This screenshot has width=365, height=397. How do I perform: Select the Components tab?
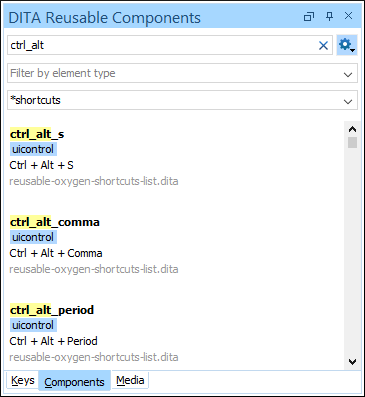tap(74, 381)
